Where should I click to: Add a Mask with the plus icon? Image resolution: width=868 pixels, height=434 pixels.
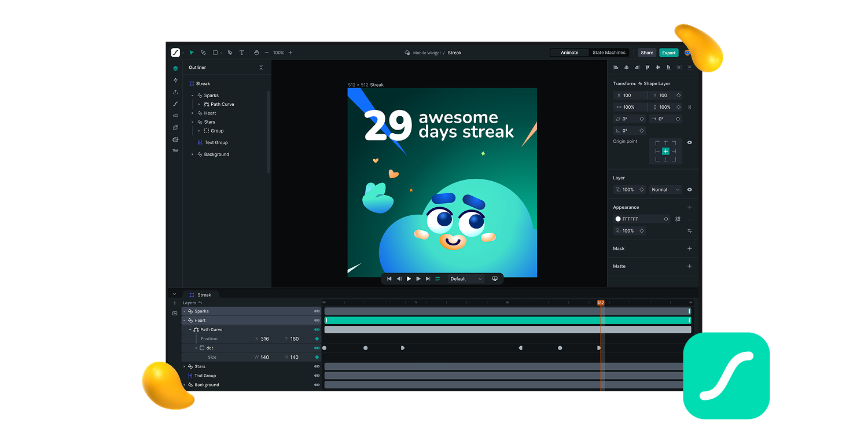tap(689, 249)
